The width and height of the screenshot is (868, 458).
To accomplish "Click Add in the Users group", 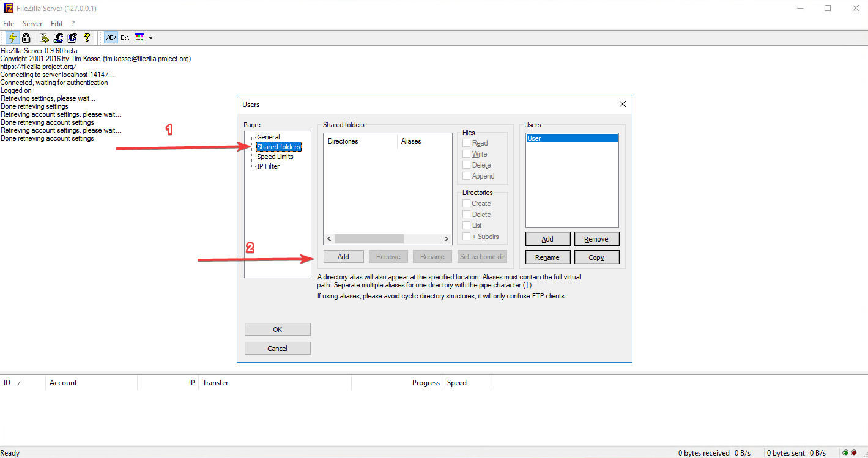I will (x=548, y=239).
